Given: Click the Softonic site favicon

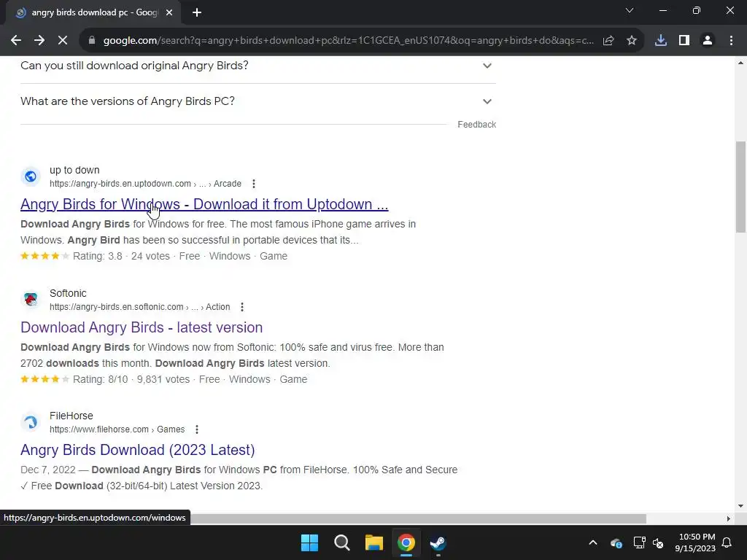Looking at the screenshot, I should pyautogui.click(x=31, y=300).
